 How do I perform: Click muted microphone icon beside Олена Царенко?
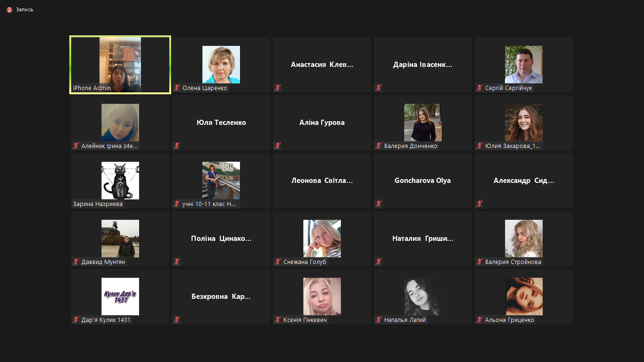coord(177,88)
